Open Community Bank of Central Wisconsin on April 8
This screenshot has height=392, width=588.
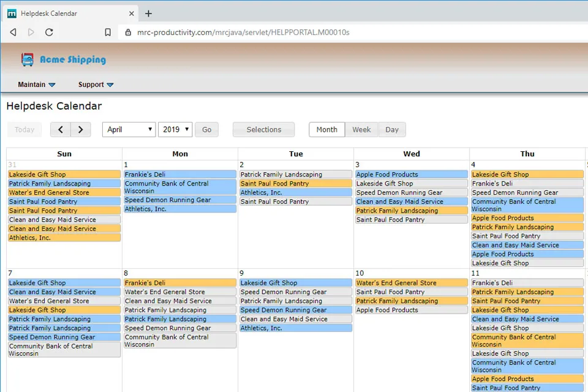pyautogui.click(x=180, y=341)
